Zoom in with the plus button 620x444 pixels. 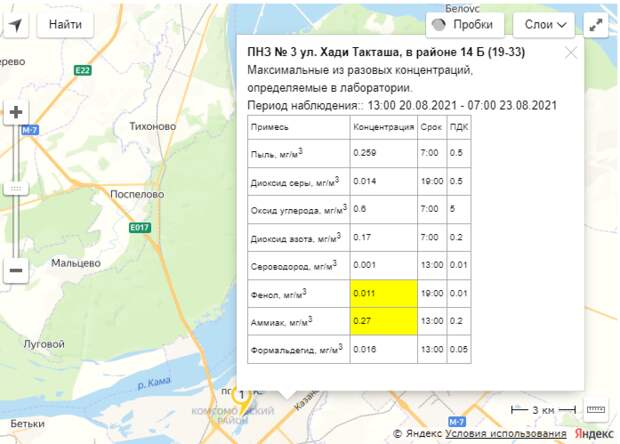(16, 112)
